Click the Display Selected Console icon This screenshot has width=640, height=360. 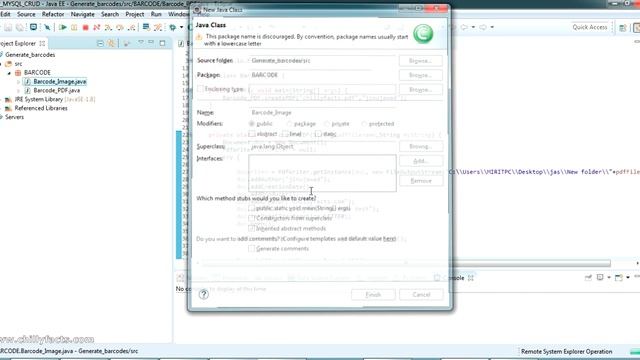click(600, 278)
